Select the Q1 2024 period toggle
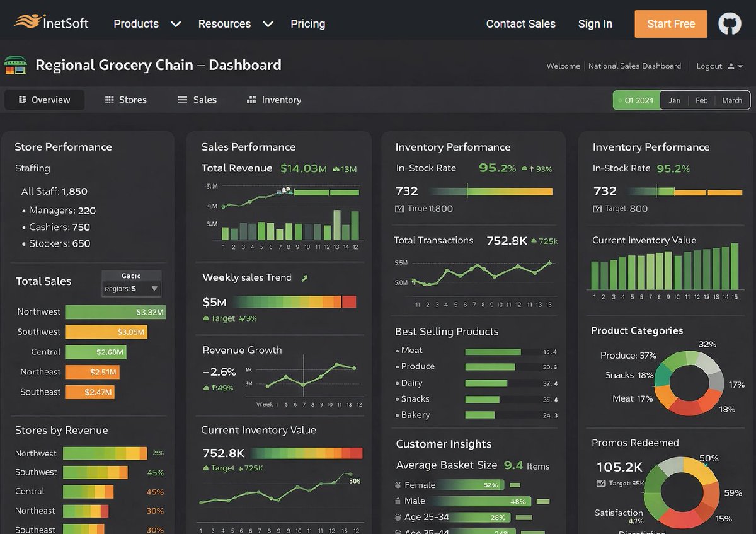The width and height of the screenshot is (756, 534). pos(637,100)
